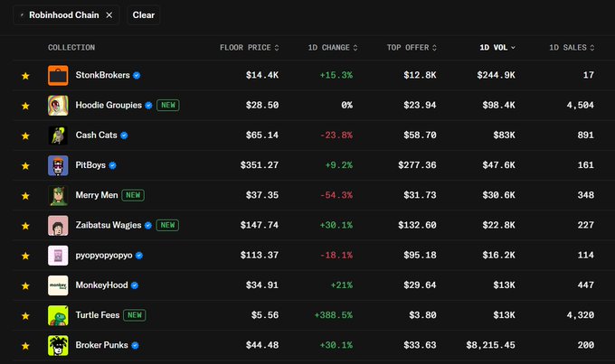Click NEW tag beside Merry Men
The height and width of the screenshot is (364, 615).
click(x=133, y=195)
